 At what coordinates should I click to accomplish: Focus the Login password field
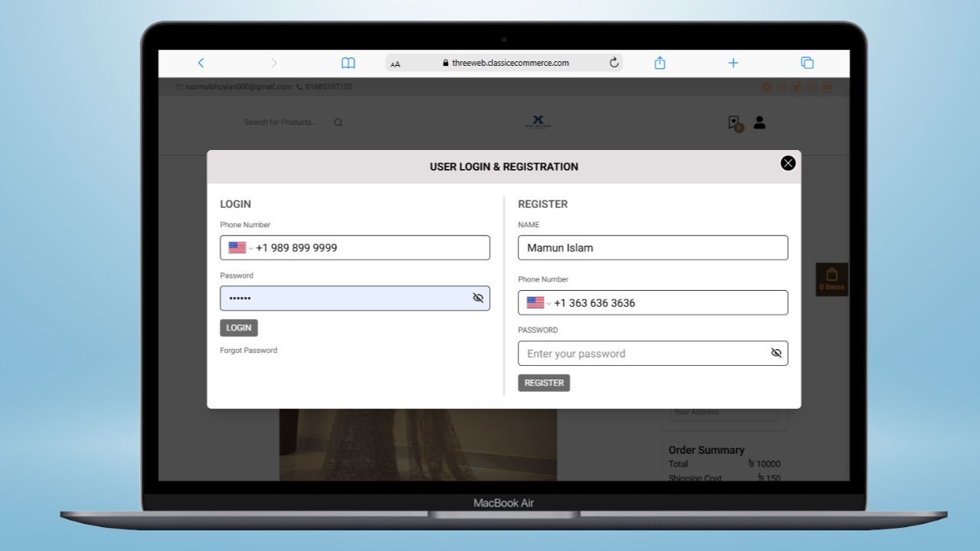(355, 298)
